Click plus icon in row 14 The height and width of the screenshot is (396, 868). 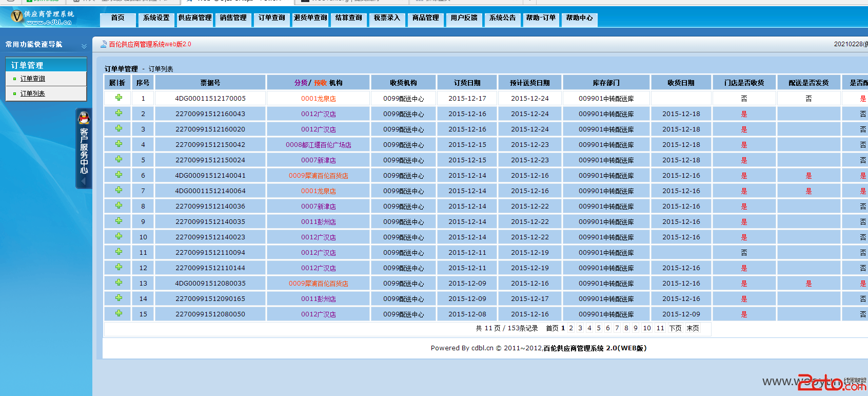coord(119,298)
